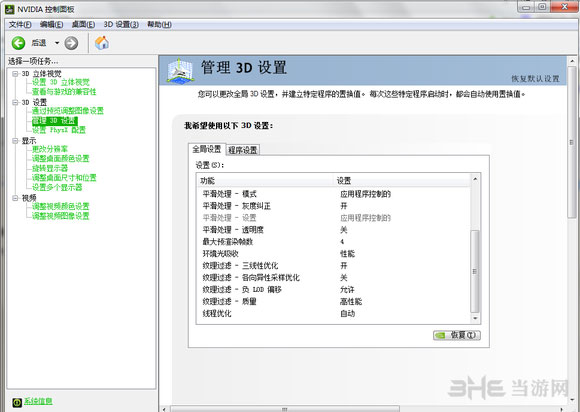Open the 3D 设置(3) menu
The image size is (580, 412).
pos(121,24)
